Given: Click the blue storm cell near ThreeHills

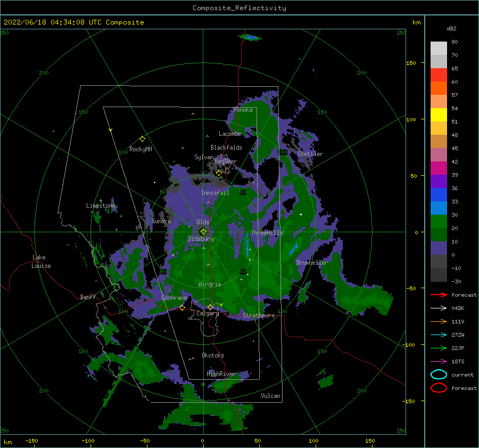Looking at the screenshot, I should pos(246,244).
